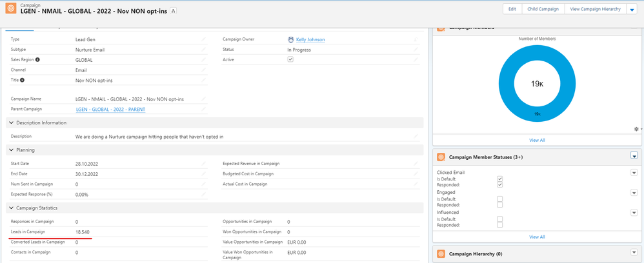Toggle Engaged Responded checkbox
The image size is (644, 263).
(500, 204)
